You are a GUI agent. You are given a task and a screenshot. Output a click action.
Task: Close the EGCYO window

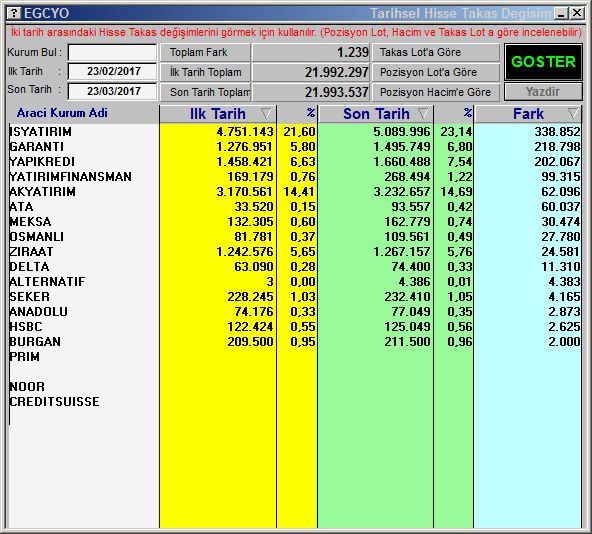pos(577,14)
